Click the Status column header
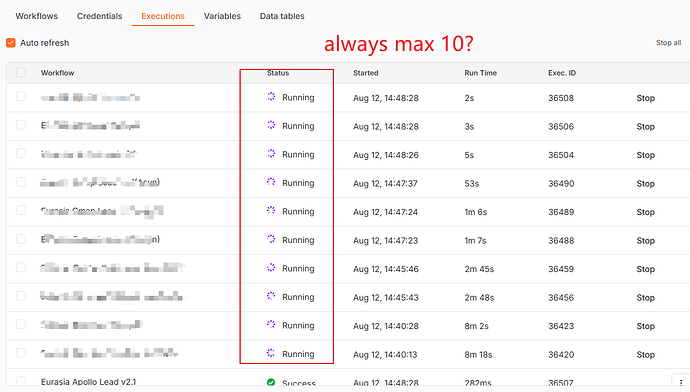Screen dimensions: 690x392 278,73
